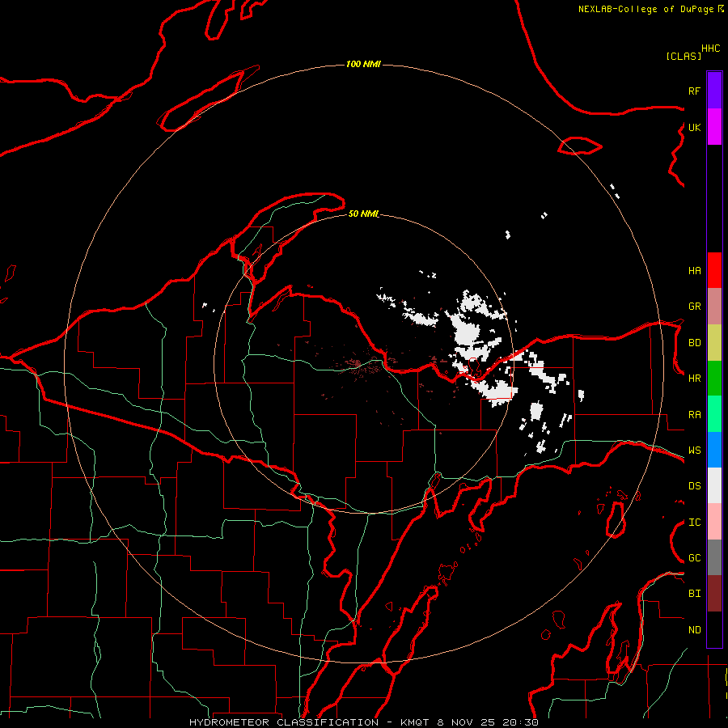Select the GR pinkish-brown legend swatch
728x728 pixels.
point(714,307)
